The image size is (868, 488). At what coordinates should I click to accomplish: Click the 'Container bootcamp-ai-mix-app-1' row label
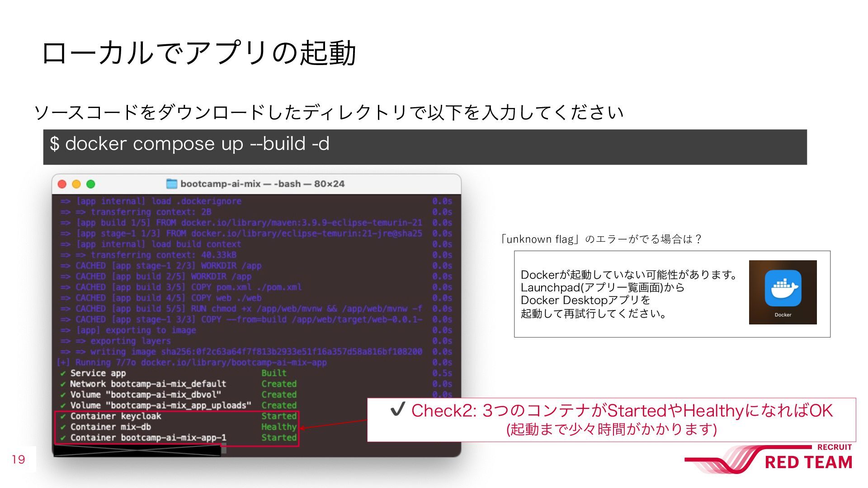(x=148, y=438)
